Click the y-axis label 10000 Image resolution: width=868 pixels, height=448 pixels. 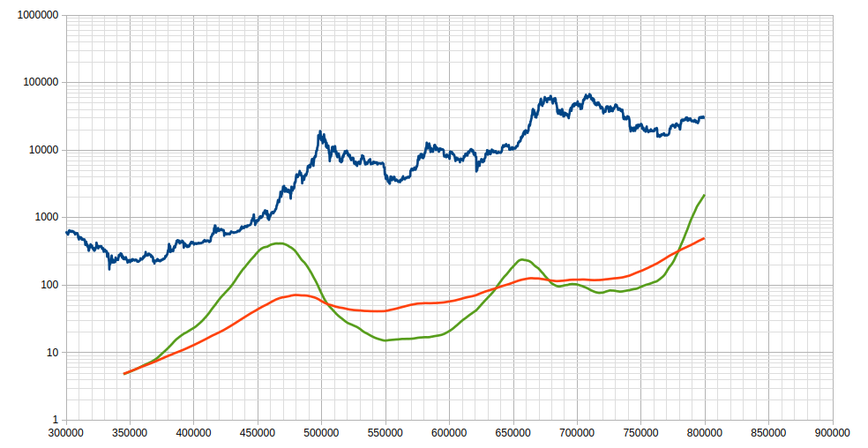pos(42,150)
